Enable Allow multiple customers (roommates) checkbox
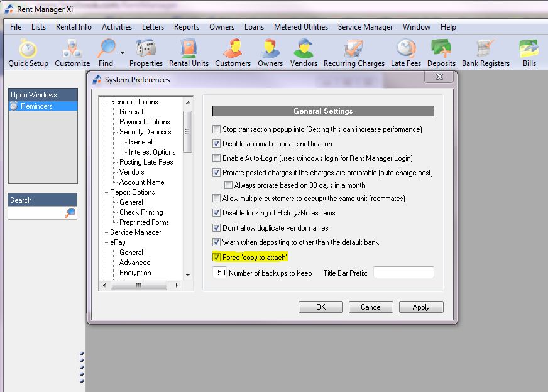 [216, 198]
